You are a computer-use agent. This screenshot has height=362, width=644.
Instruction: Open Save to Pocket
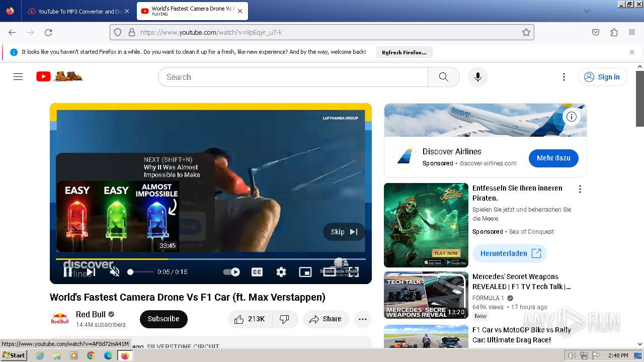tap(596, 32)
